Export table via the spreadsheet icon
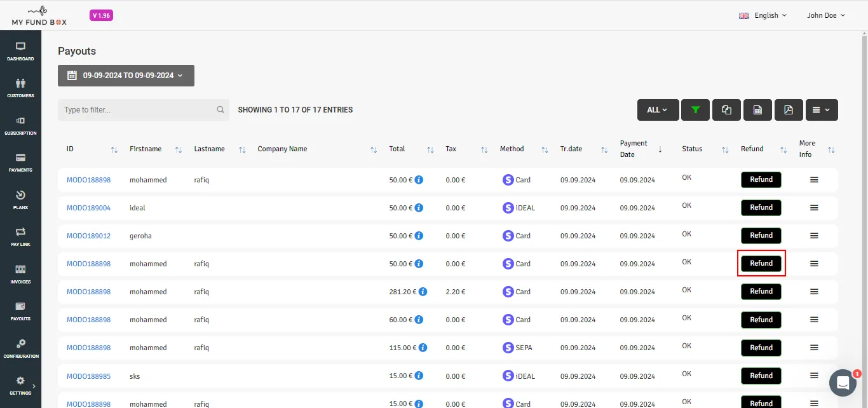Viewport: 868px width, 408px height. pyautogui.click(x=757, y=110)
